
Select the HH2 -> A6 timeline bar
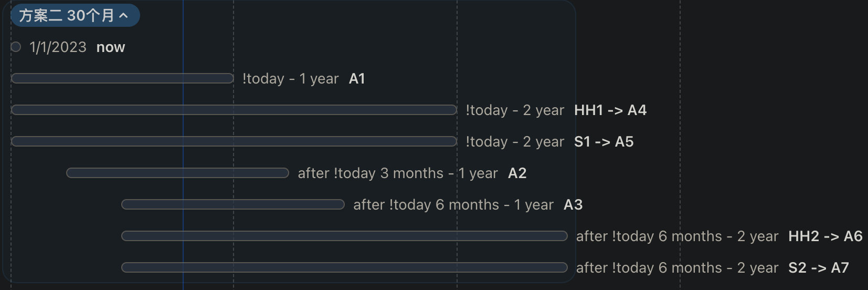pos(344,236)
